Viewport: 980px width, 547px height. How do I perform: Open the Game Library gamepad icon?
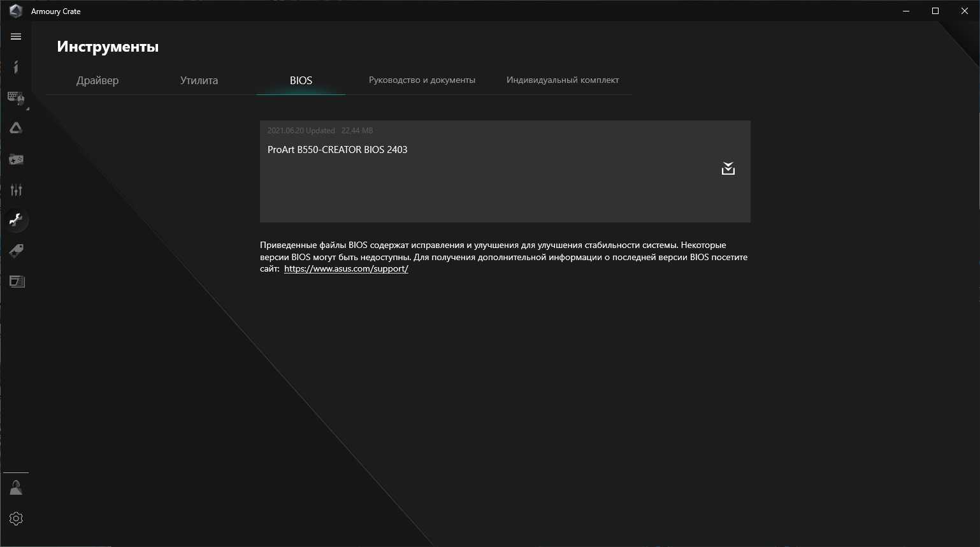16,159
